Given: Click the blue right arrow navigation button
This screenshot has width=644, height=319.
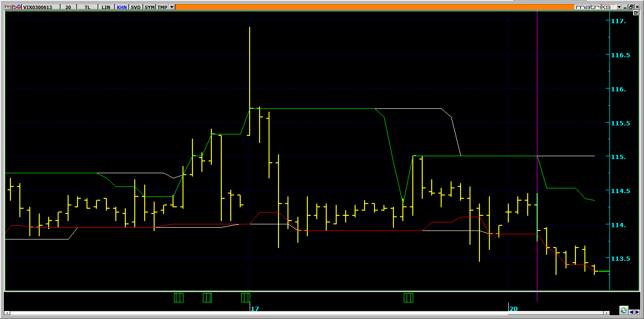Looking at the screenshot, I should click(637, 312).
